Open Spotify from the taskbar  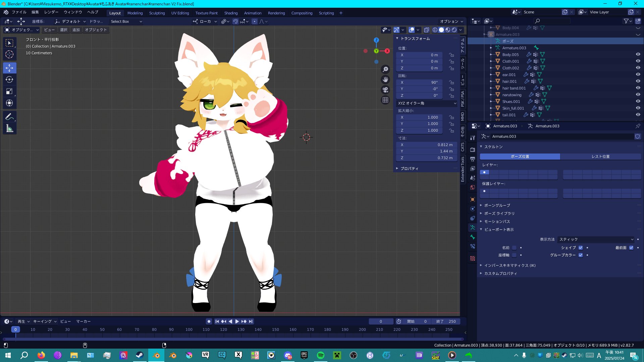(x=321, y=355)
